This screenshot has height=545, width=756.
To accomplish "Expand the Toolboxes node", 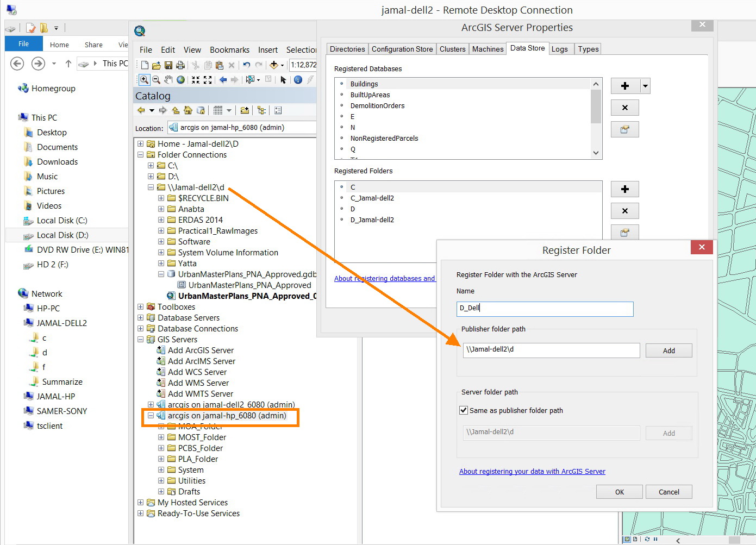I will [141, 307].
